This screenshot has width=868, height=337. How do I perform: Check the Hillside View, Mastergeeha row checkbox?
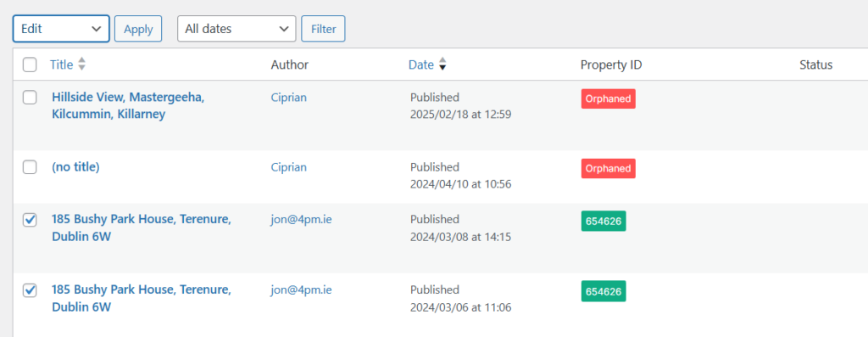coord(30,98)
